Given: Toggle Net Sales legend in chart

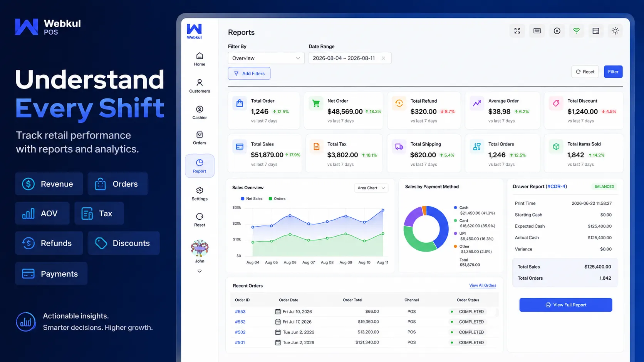Looking at the screenshot, I should (x=252, y=199).
